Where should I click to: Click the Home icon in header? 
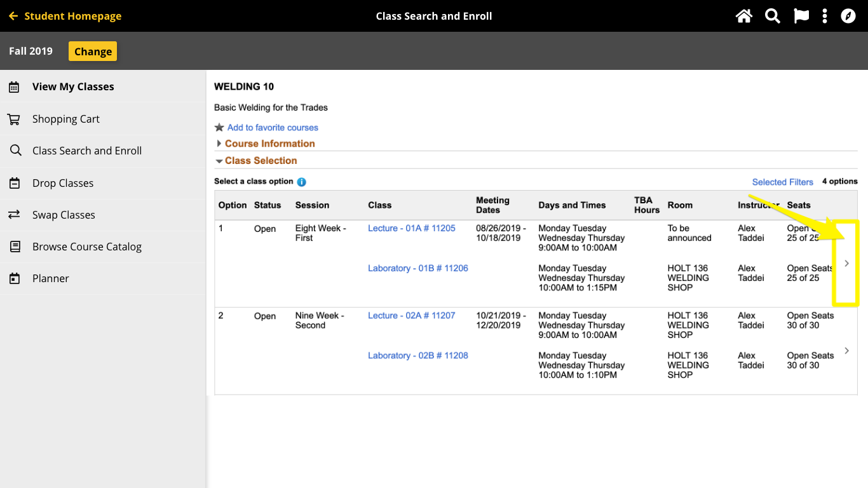pos(744,16)
